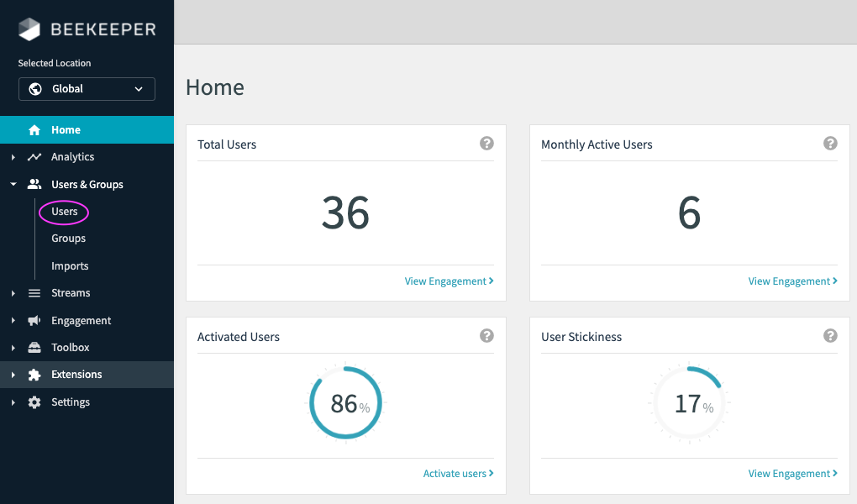The height and width of the screenshot is (504, 857).
Task: Open the Global location dropdown
Action: pos(87,89)
